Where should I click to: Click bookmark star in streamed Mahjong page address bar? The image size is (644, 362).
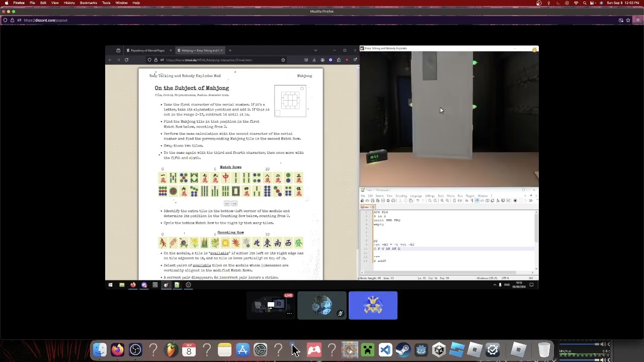pos(283,60)
